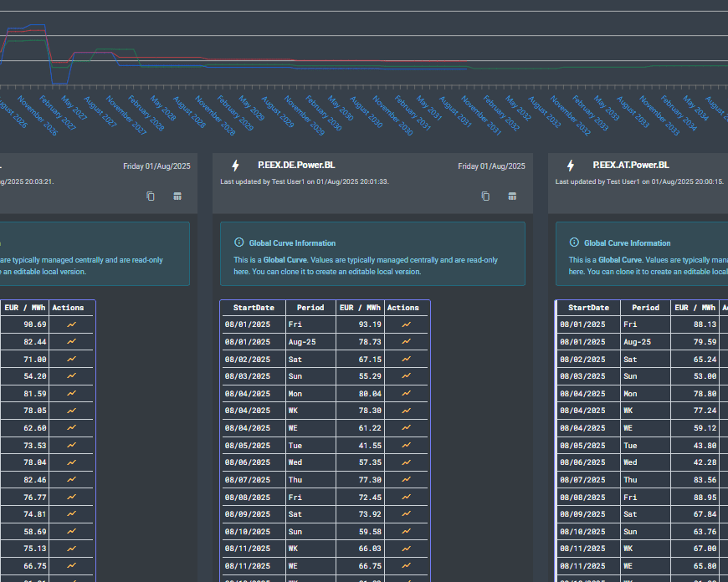The width and height of the screenshot is (728, 582).
Task: Click chart icon in the DE Tue 41.55 row
Action: [406, 446]
